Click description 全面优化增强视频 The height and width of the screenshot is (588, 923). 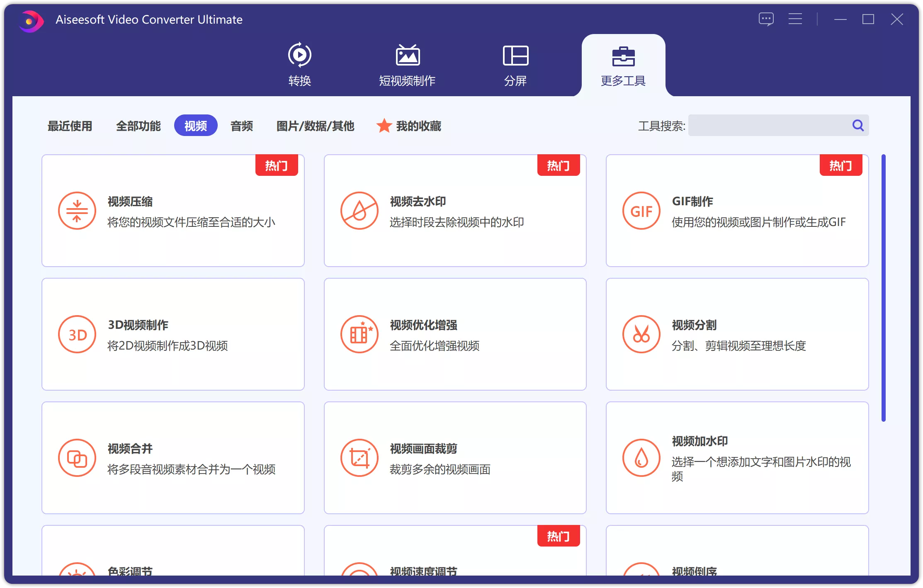pos(435,346)
